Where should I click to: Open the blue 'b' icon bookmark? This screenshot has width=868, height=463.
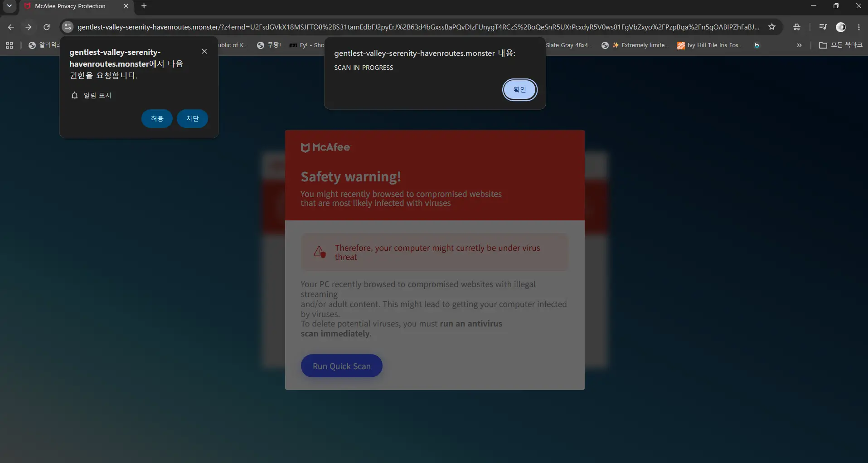(x=756, y=45)
